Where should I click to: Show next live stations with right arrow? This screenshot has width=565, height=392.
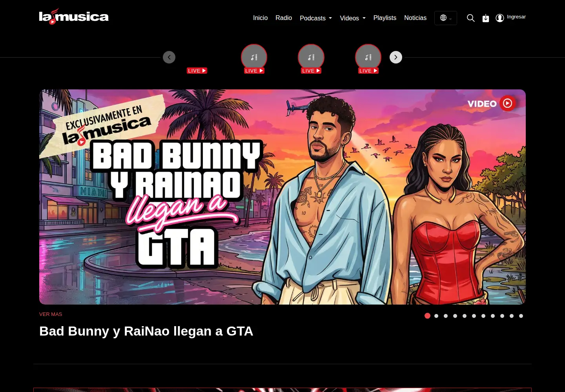click(396, 57)
